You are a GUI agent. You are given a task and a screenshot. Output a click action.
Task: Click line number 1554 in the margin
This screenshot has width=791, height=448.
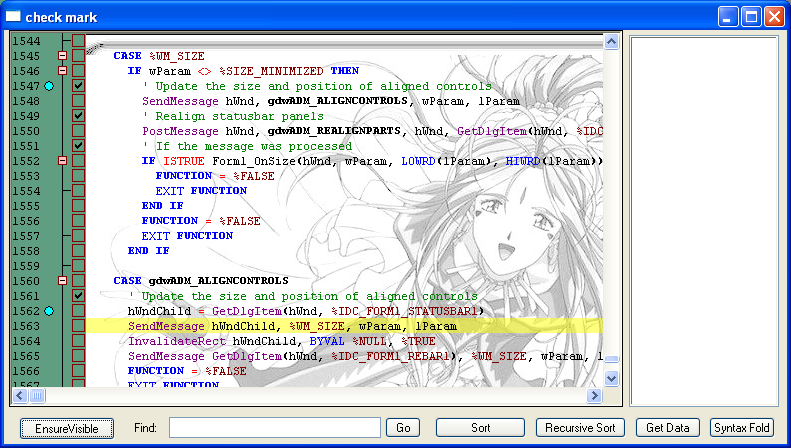(x=26, y=191)
